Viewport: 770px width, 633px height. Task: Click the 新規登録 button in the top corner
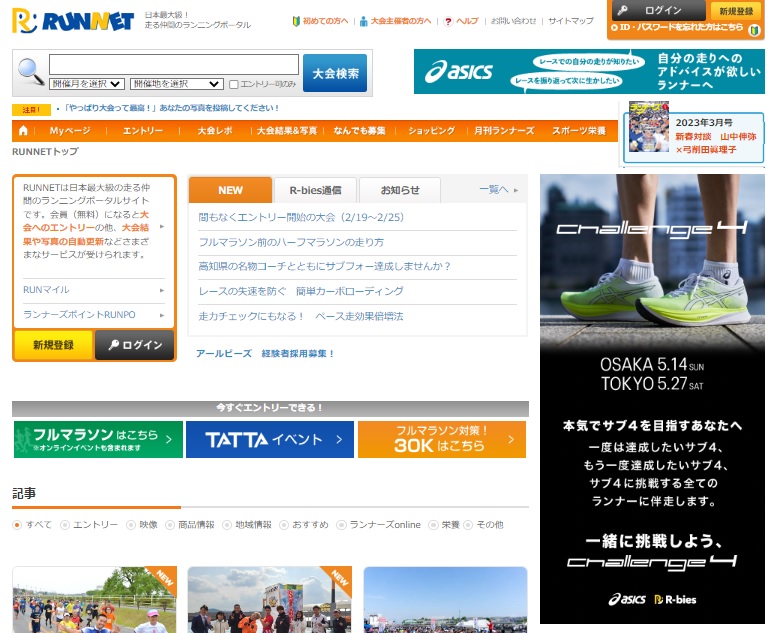736,11
